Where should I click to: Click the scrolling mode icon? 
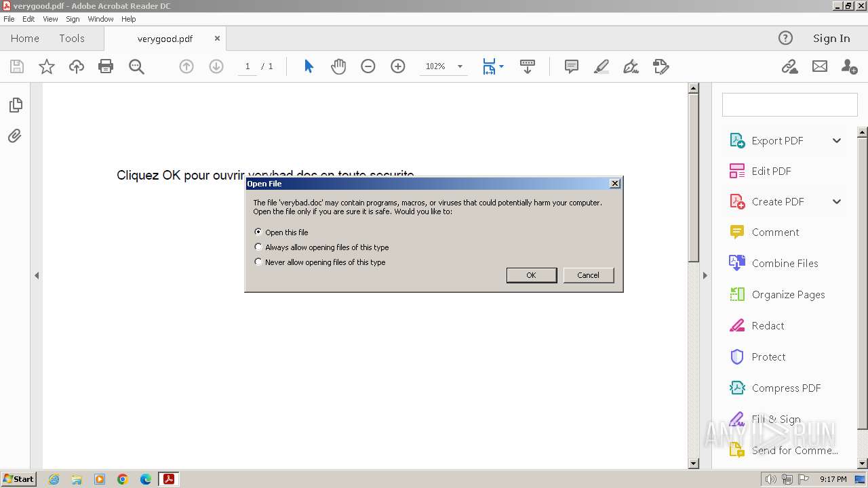(528, 66)
